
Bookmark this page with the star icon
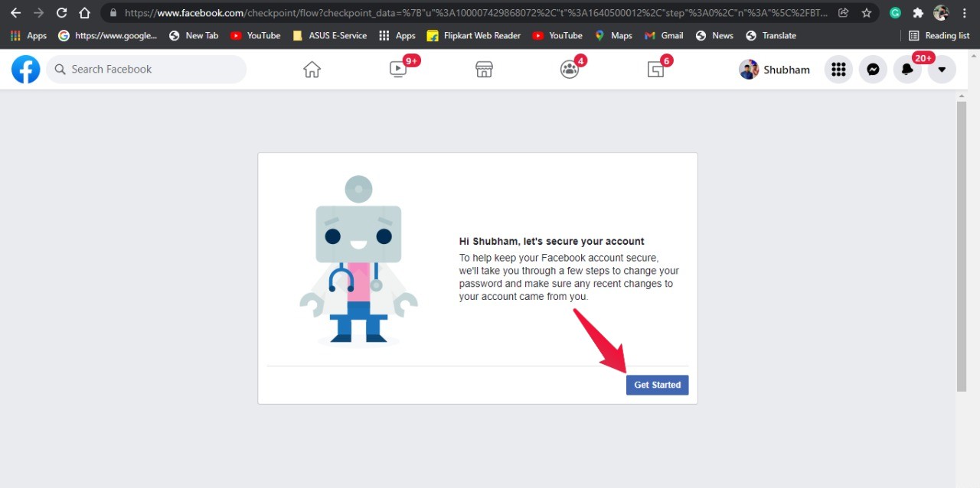866,13
